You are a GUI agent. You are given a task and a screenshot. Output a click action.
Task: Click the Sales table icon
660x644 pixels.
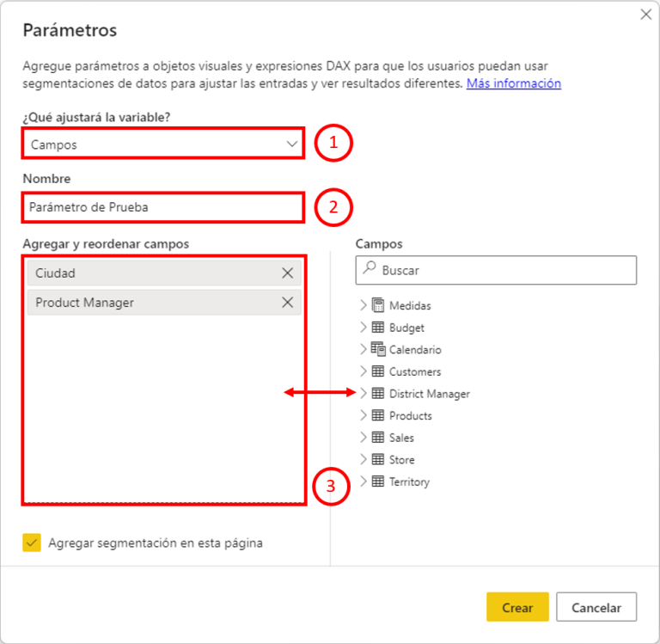378,437
